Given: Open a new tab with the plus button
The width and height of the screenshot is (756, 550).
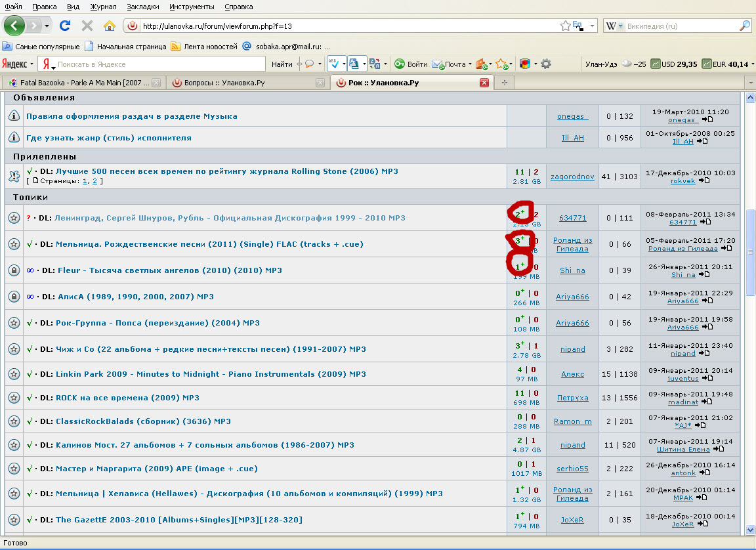Looking at the screenshot, I should [x=504, y=83].
